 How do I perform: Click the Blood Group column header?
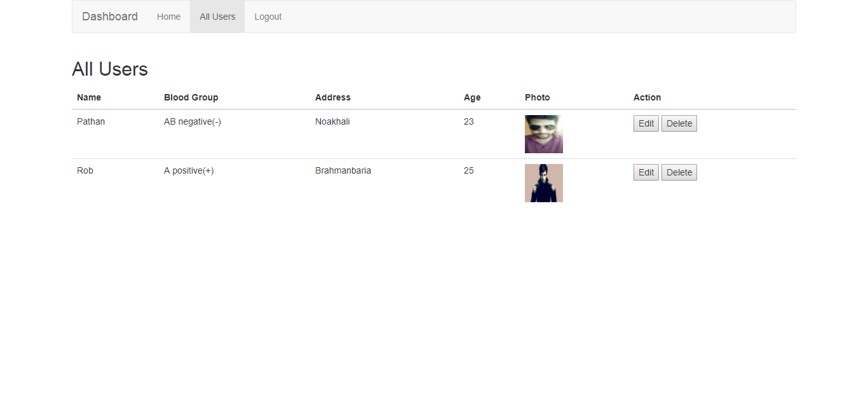(x=191, y=97)
